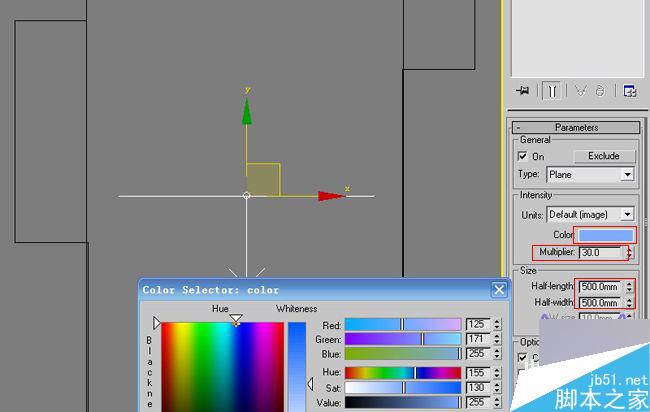Click the Blue spinner arrows

[497, 354]
